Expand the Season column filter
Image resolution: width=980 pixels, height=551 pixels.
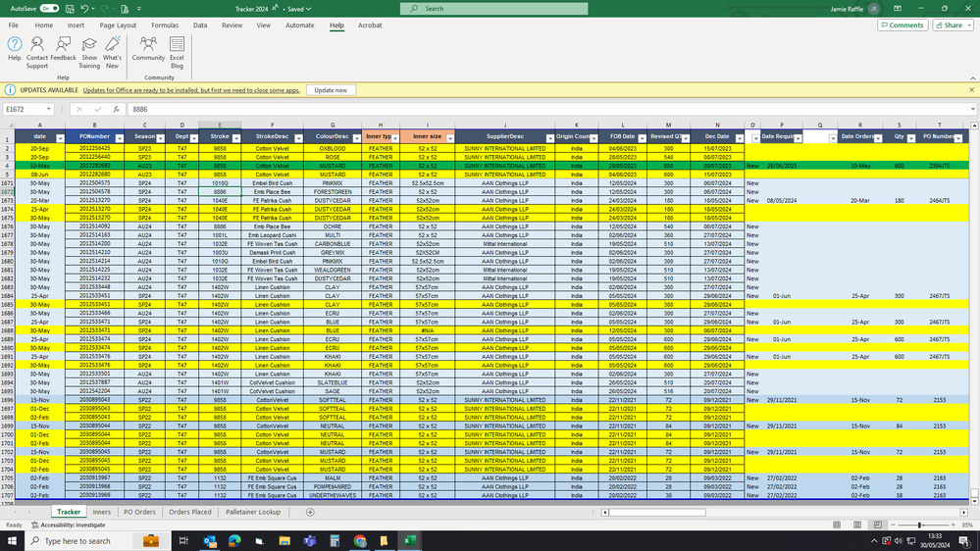pos(160,138)
